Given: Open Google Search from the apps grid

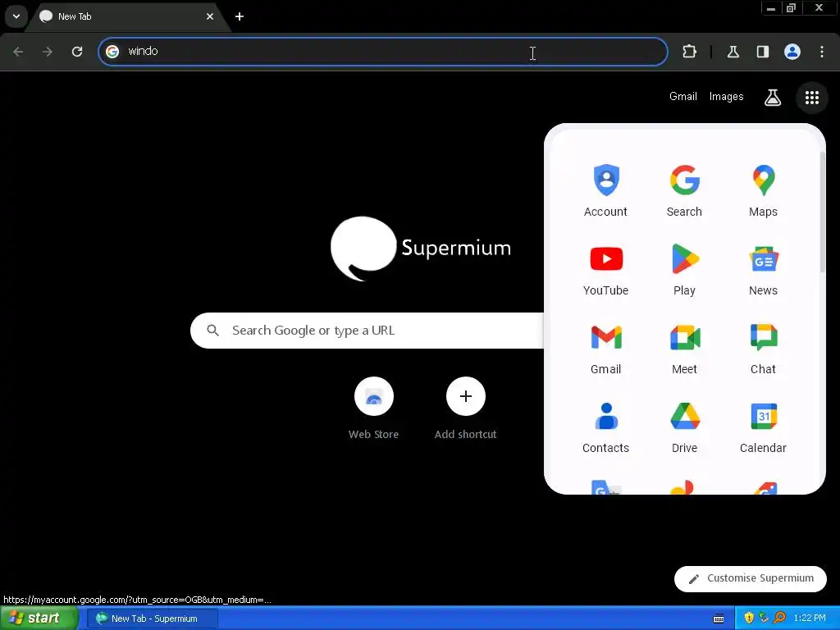Looking at the screenshot, I should 685,190.
